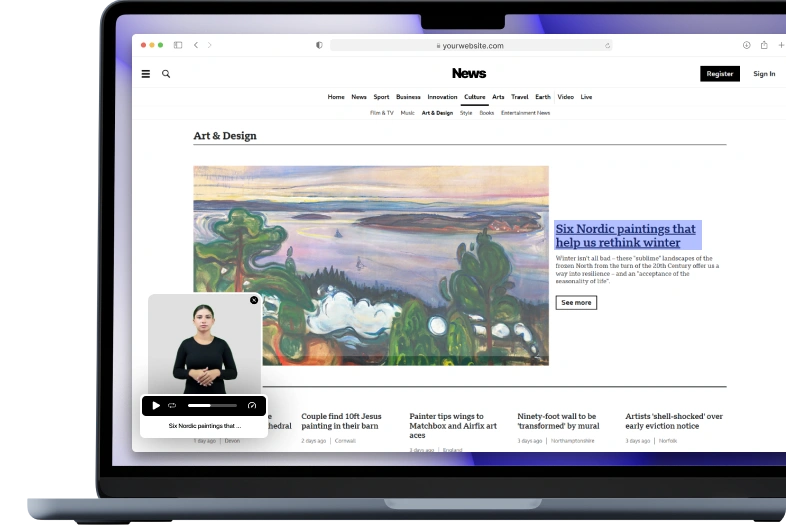The height and width of the screenshot is (526, 786).
Task: Close the sign language video popup
Action: coord(254,300)
